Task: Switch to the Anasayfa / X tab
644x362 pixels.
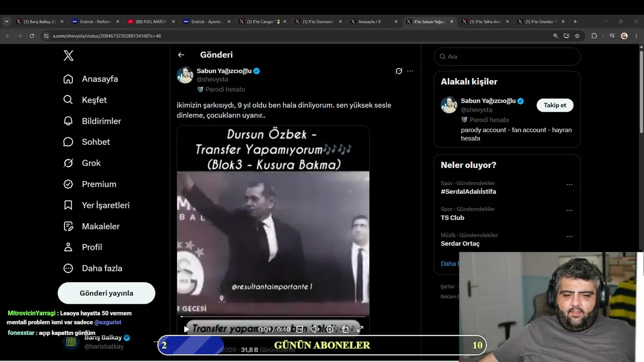Action: click(373, 22)
